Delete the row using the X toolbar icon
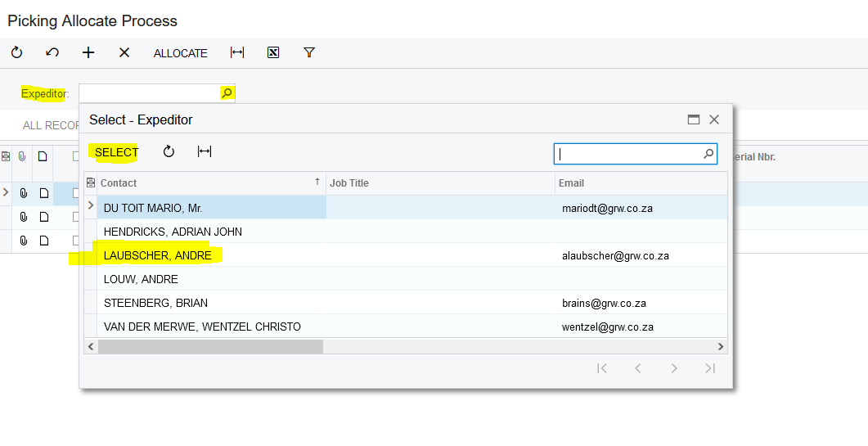This screenshot has height=446, width=868. coord(124,52)
